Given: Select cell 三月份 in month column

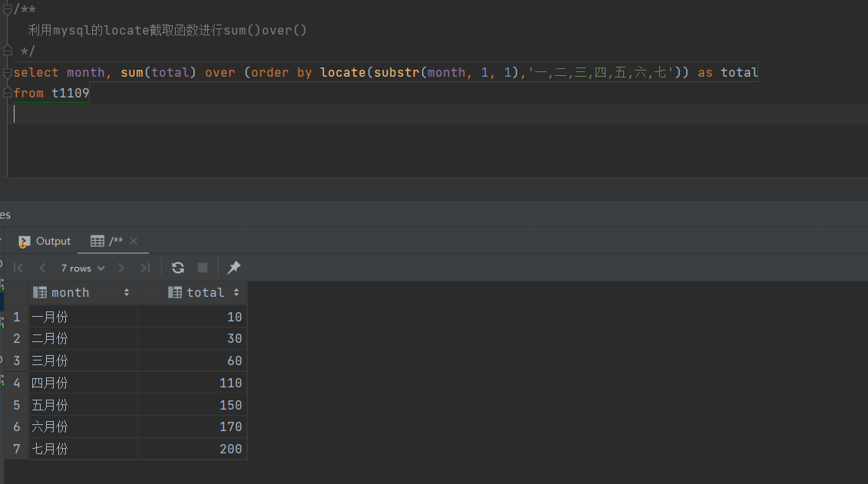Looking at the screenshot, I should click(83, 361).
